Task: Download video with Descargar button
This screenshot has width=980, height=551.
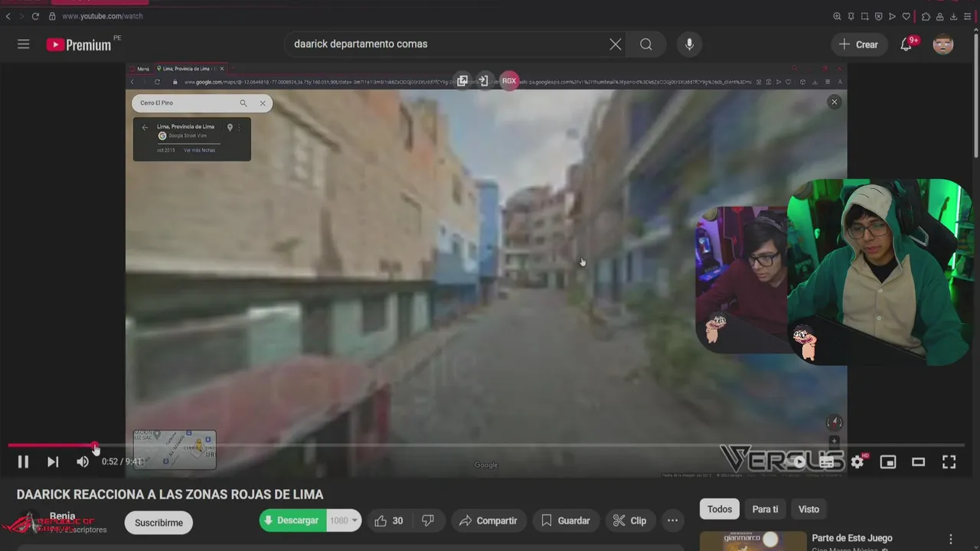Action: 292,520
